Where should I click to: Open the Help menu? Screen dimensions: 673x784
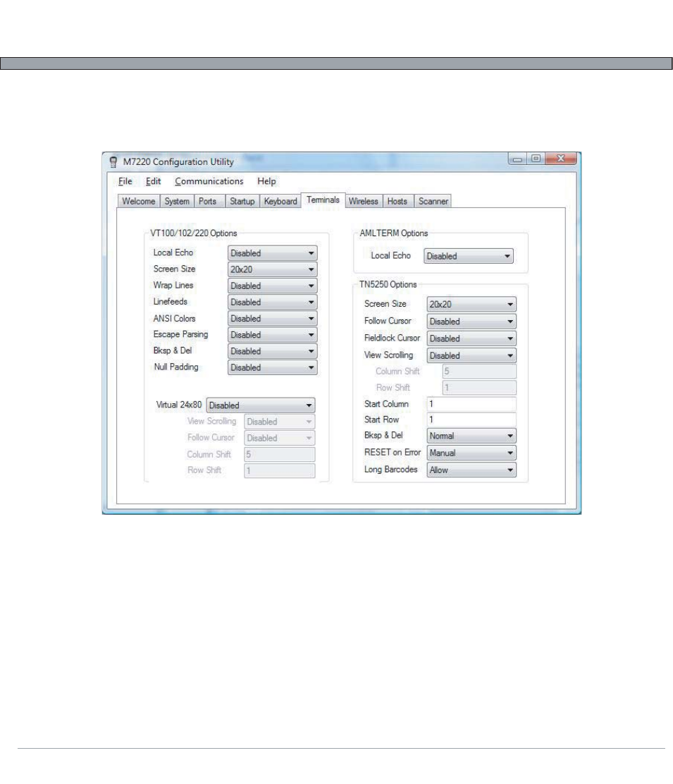266,181
